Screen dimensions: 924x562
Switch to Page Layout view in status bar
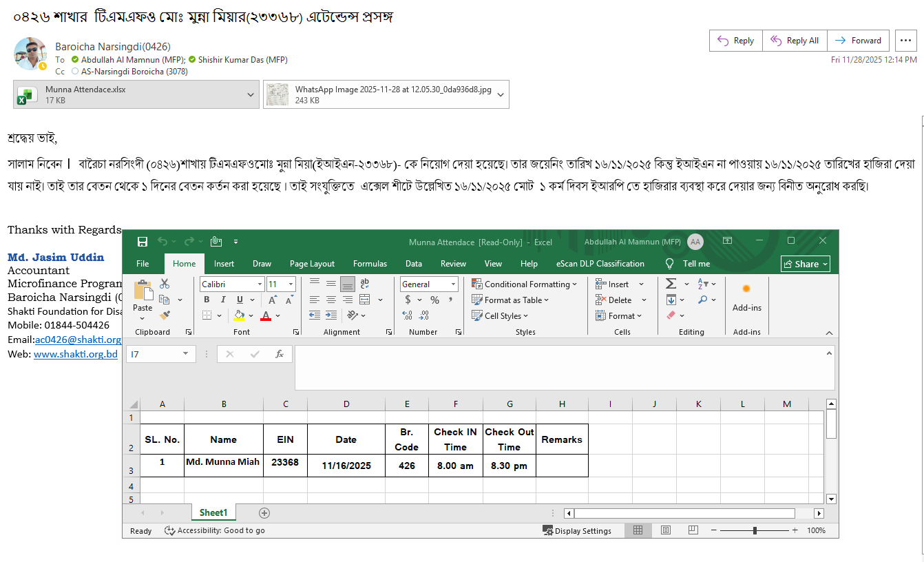coord(666,531)
